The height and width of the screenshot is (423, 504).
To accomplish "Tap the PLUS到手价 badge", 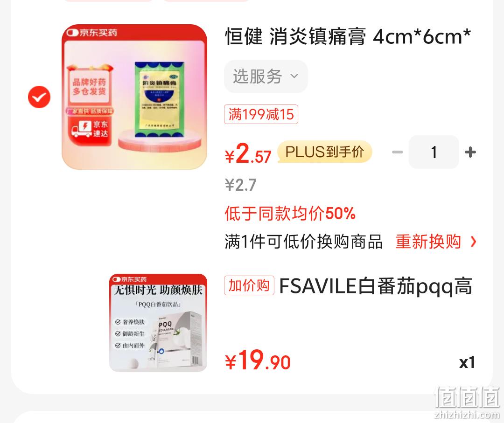I will click(x=325, y=152).
